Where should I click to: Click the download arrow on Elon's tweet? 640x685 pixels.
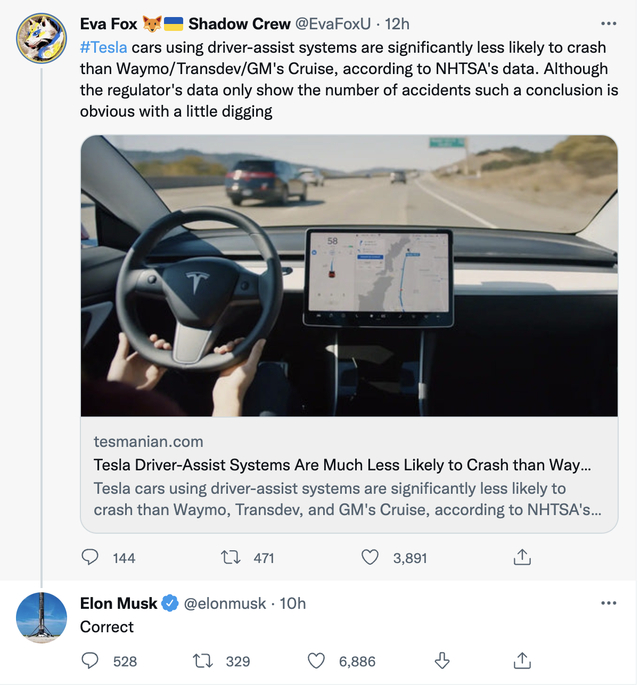pos(442,660)
